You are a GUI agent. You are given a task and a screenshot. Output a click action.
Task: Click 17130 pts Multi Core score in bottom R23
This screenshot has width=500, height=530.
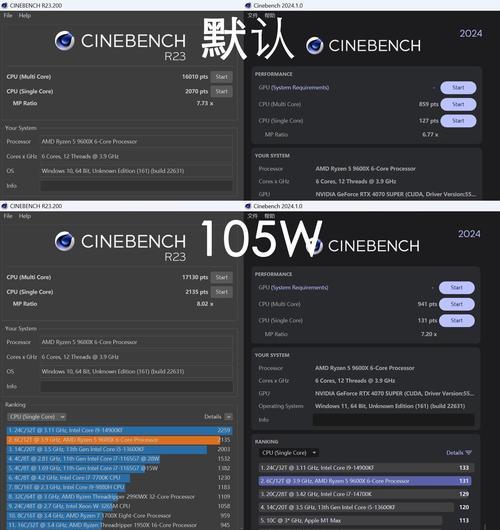point(195,277)
